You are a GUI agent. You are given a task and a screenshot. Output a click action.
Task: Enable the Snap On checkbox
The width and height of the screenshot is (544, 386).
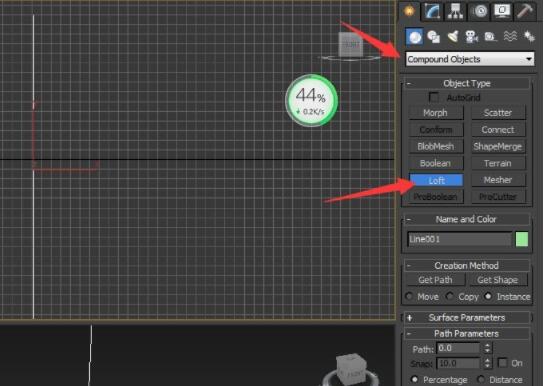click(x=502, y=363)
